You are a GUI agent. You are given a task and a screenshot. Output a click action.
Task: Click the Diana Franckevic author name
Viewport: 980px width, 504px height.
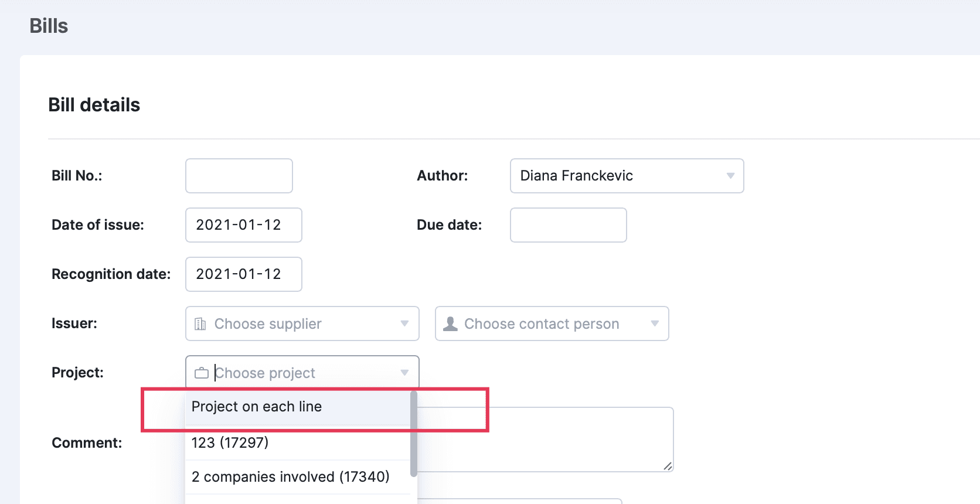point(577,176)
